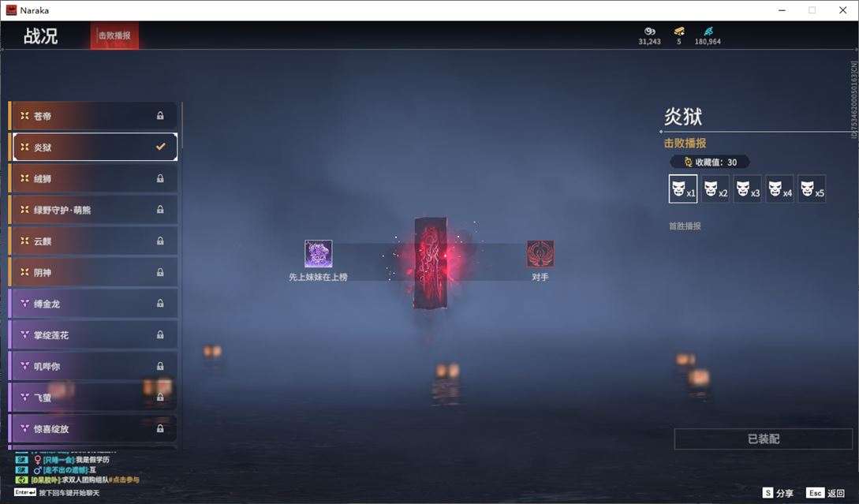Click the chat prompt 按下回车键开始聊天

[69, 492]
